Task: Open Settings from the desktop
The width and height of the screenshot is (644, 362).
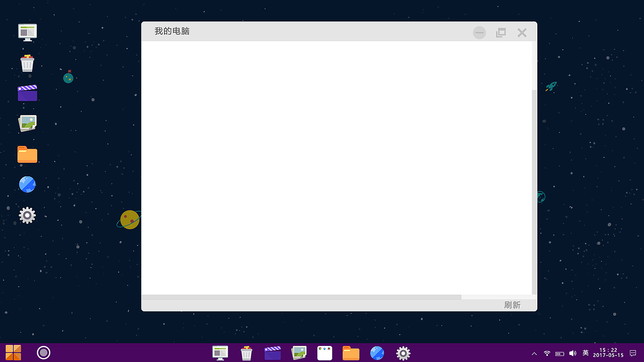Action: (27, 215)
